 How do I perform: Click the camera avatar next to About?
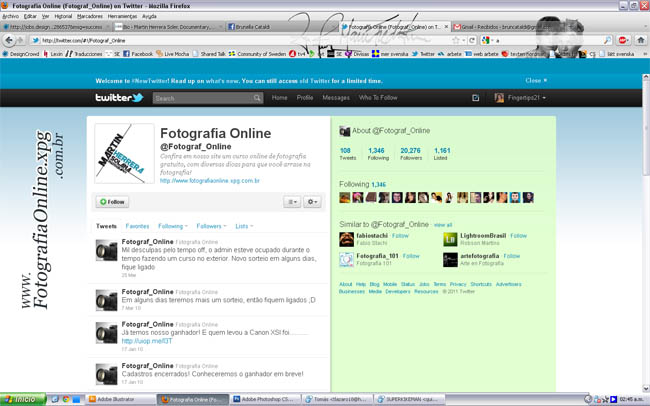344,131
